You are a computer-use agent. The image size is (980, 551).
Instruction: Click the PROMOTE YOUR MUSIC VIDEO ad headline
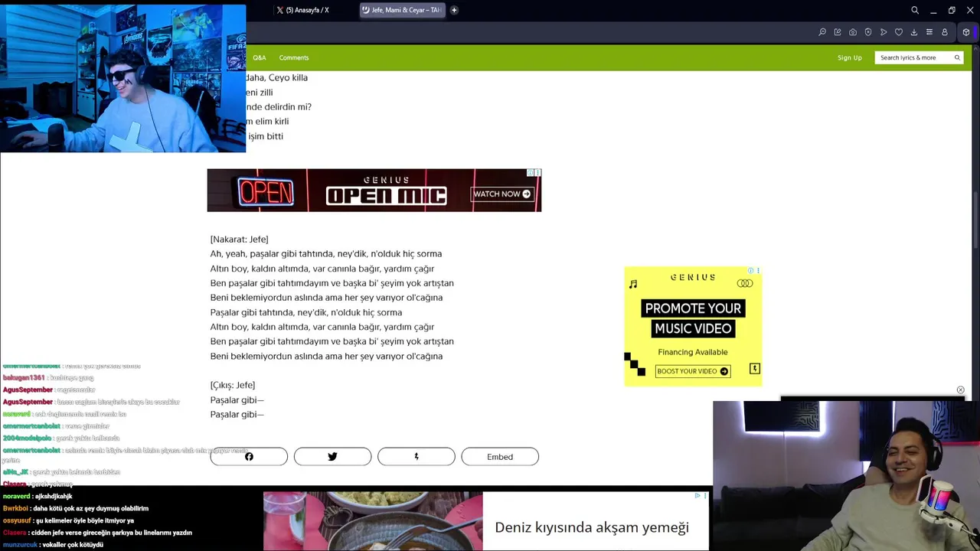[x=693, y=318]
